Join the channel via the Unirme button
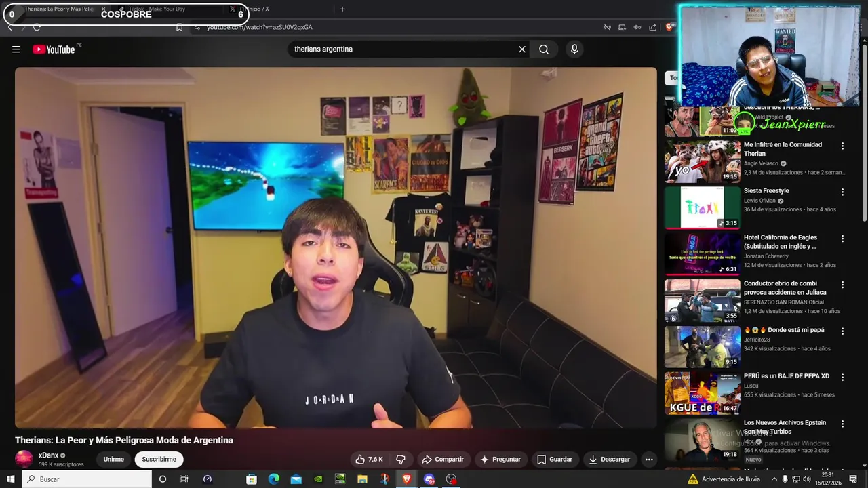Image resolution: width=868 pixels, height=488 pixels. click(x=113, y=459)
